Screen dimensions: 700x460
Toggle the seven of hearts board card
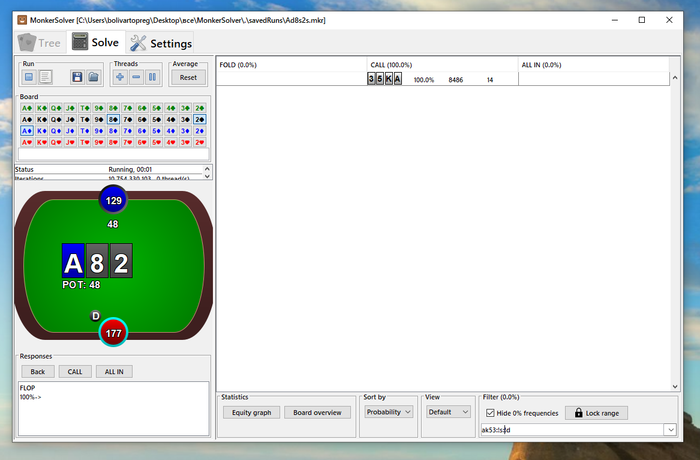pos(128,142)
